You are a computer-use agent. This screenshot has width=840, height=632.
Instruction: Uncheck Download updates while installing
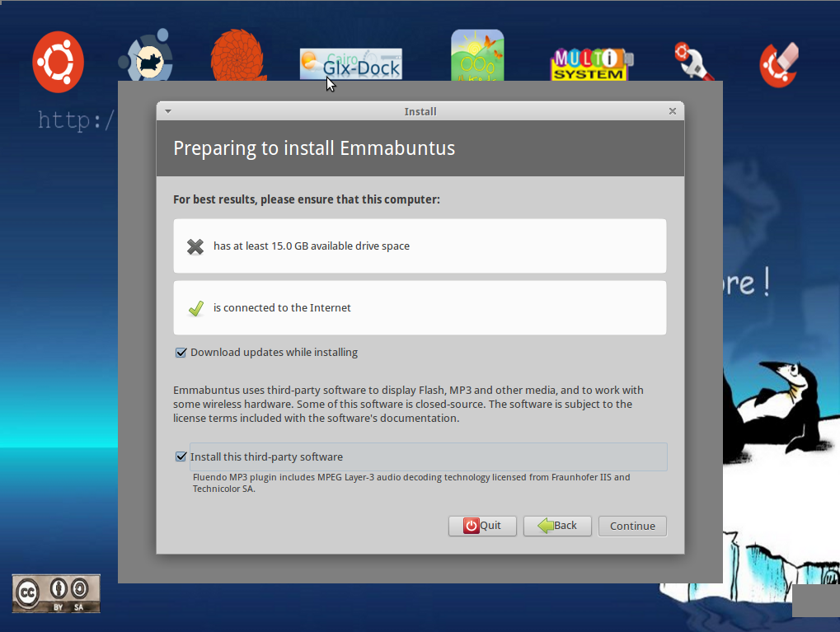coord(181,353)
